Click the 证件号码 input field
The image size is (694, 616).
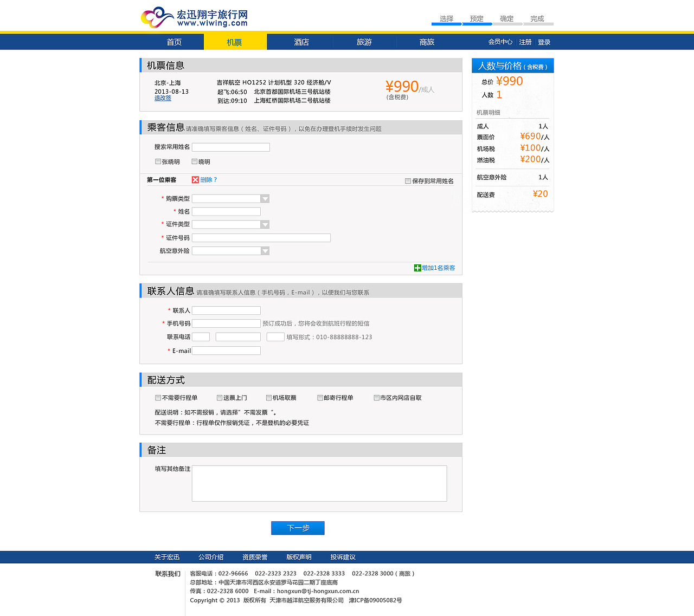point(261,238)
